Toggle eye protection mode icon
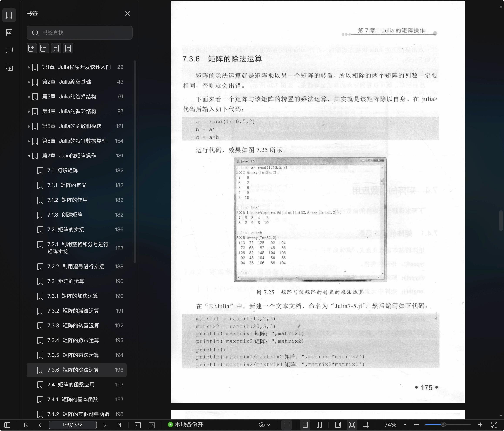Screen dimensions: 504x431 262,425
